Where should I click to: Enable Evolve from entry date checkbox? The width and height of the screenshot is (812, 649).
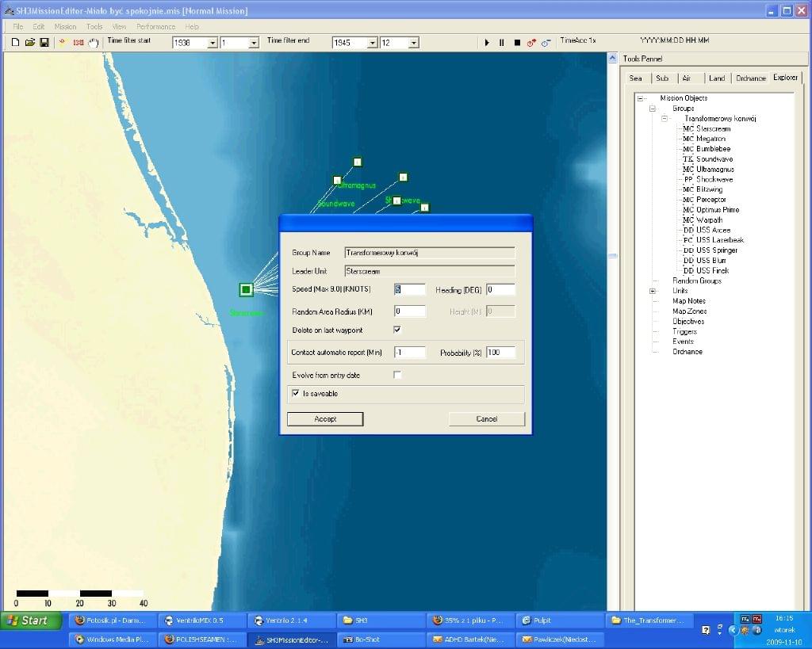click(x=397, y=375)
